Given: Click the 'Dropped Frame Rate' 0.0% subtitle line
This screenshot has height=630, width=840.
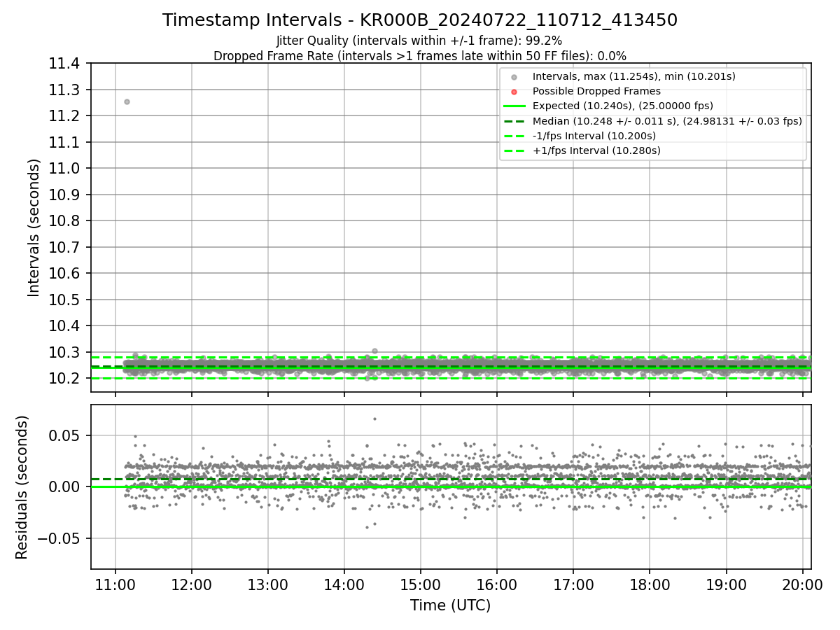Looking at the screenshot, I should point(420,55).
